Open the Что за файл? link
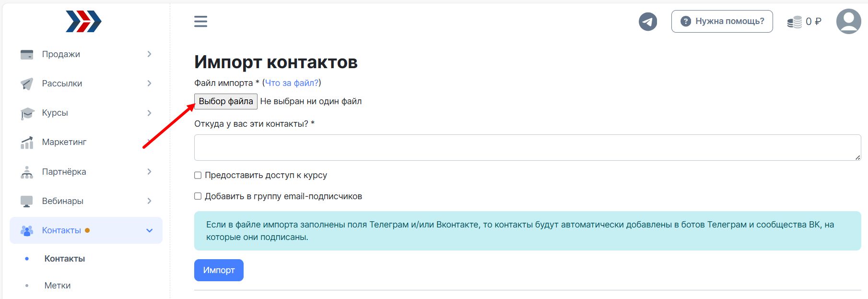The width and height of the screenshot is (868, 299). click(292, 83)
